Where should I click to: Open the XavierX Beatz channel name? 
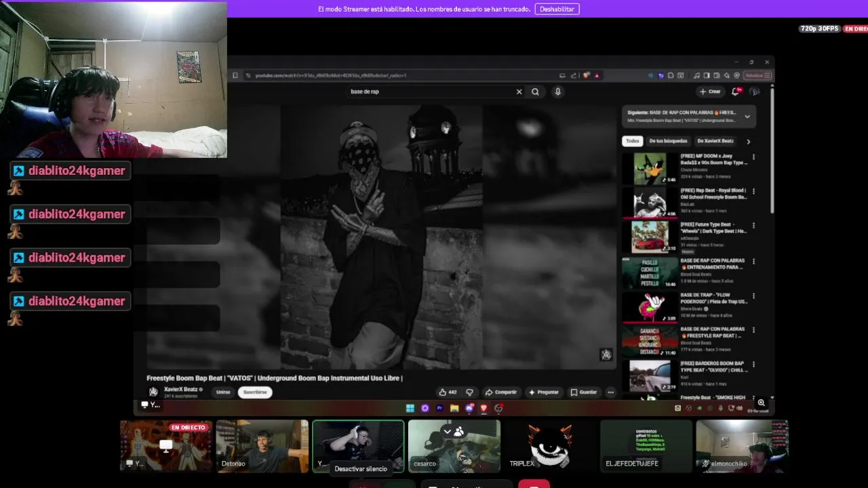click(x=180, y=390)
